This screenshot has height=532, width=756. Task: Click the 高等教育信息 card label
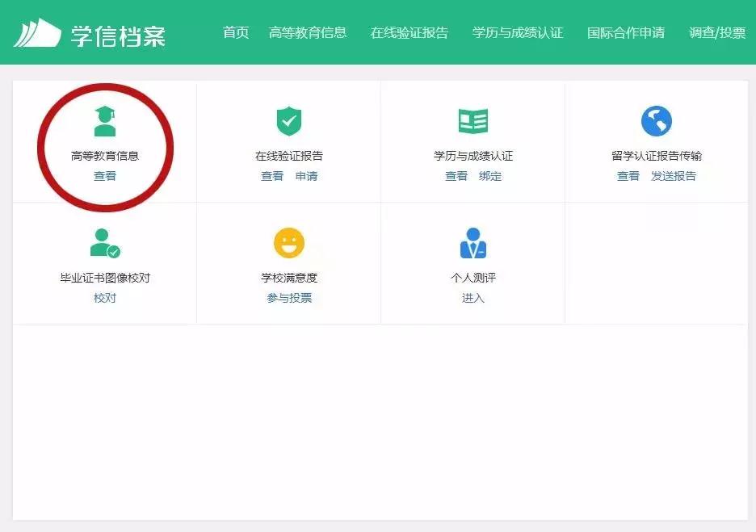coord(105,156)
